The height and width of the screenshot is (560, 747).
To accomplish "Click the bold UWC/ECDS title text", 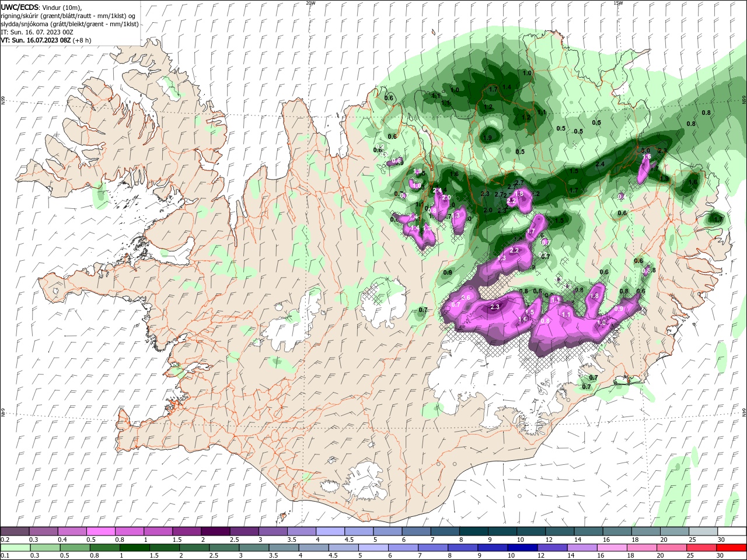I will tap(19, 7).
